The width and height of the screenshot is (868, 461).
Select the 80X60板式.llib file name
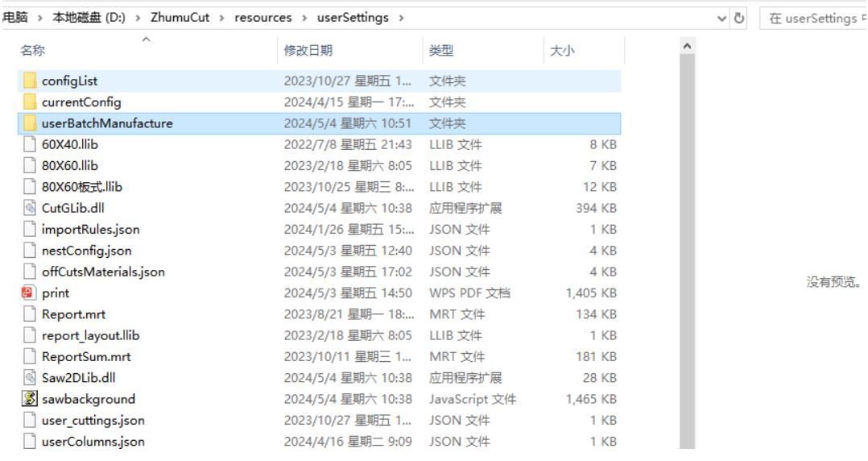pyautogui.click(x=82, y=187)
